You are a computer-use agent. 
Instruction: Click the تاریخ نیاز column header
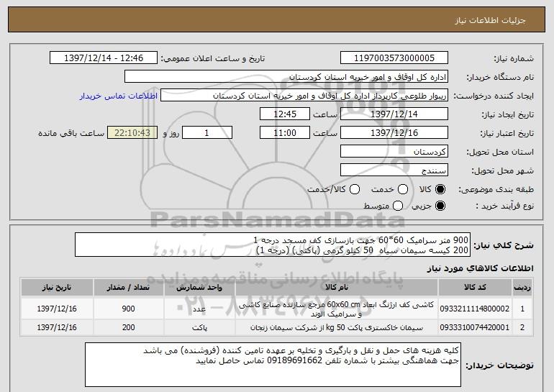(x=57, y=288)
